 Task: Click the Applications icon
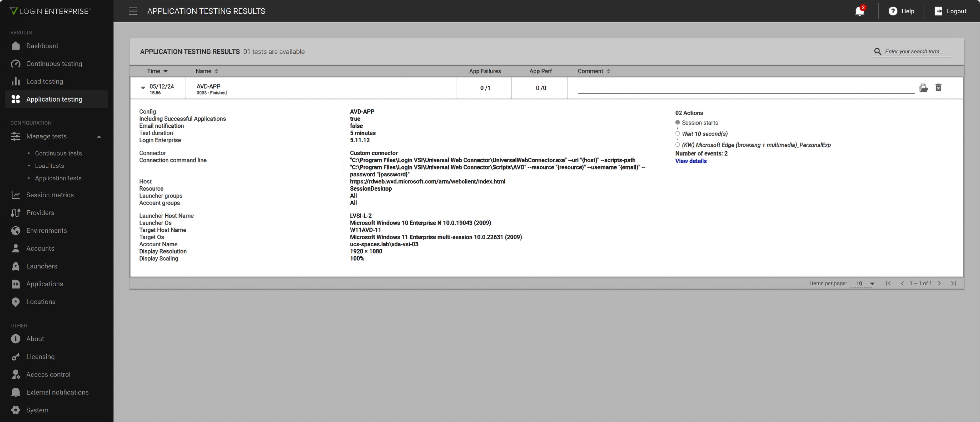(x=16, y=284)
